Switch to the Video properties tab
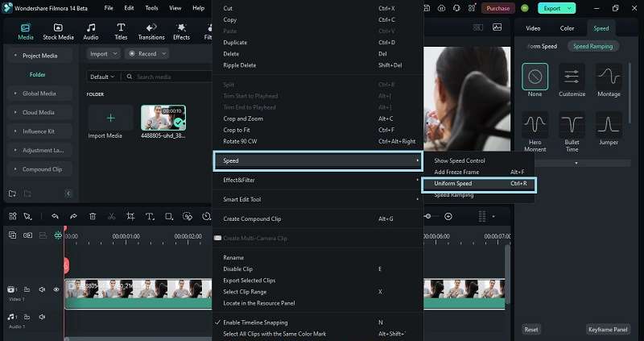The image size is (644, 341). pyautogui.click(x=533, y=28)
